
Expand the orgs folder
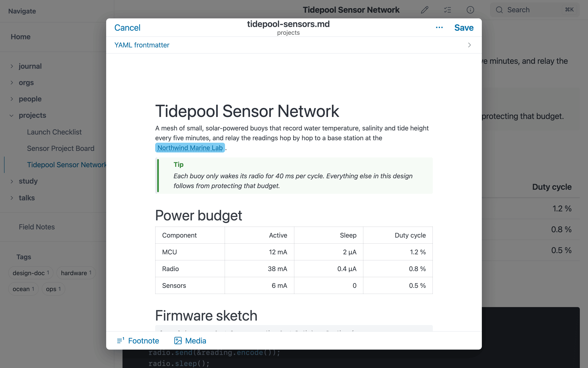[x=12, y=83]
